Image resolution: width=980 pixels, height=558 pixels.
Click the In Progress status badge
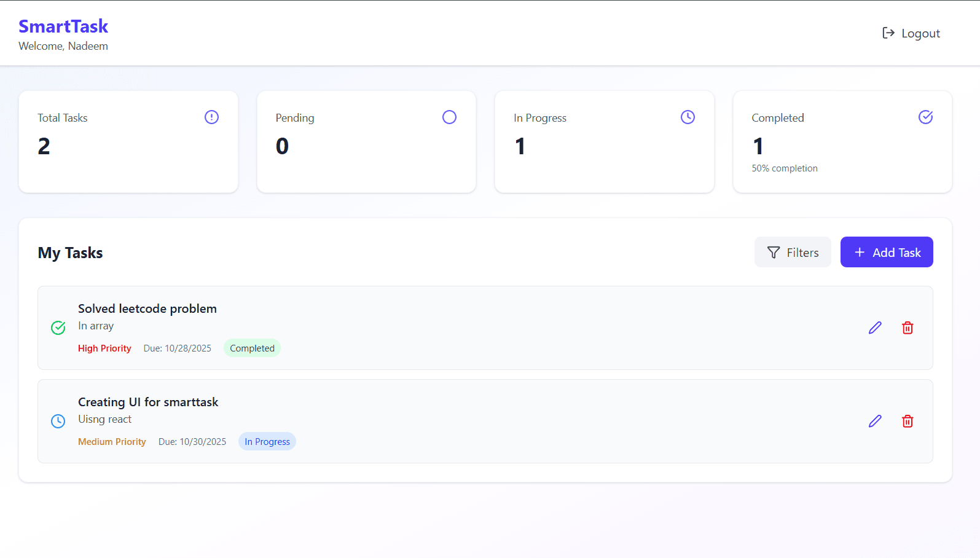[x=267, y=442]
